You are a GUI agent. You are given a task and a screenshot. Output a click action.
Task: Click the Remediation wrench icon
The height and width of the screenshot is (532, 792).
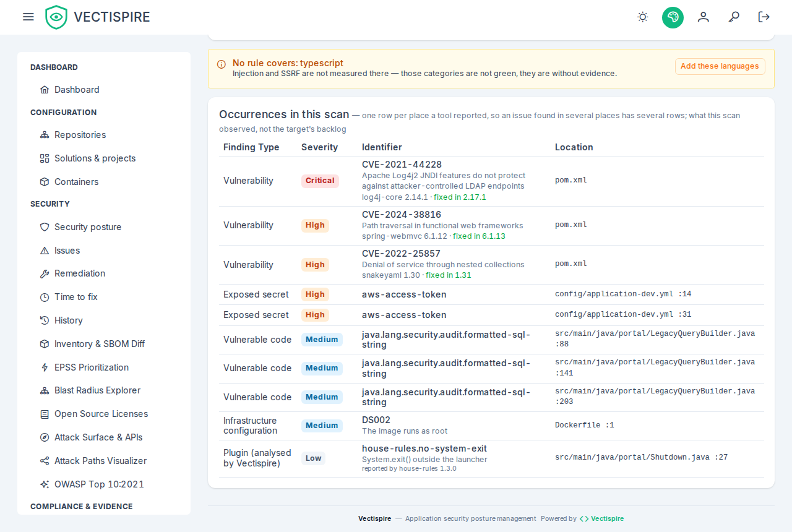point(45,273)
